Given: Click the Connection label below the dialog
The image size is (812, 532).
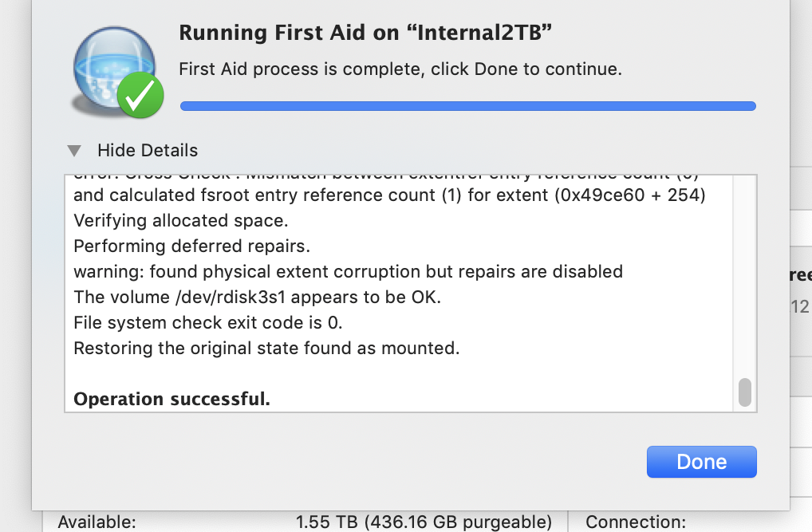Looking at the screenshot, I should [636, 522].
